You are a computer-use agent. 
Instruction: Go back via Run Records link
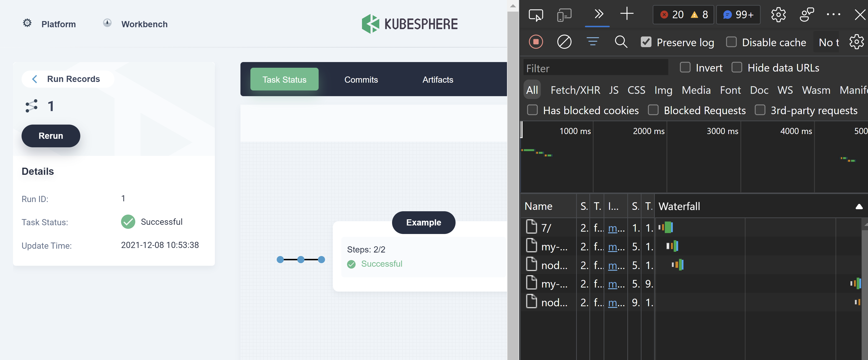67,79
